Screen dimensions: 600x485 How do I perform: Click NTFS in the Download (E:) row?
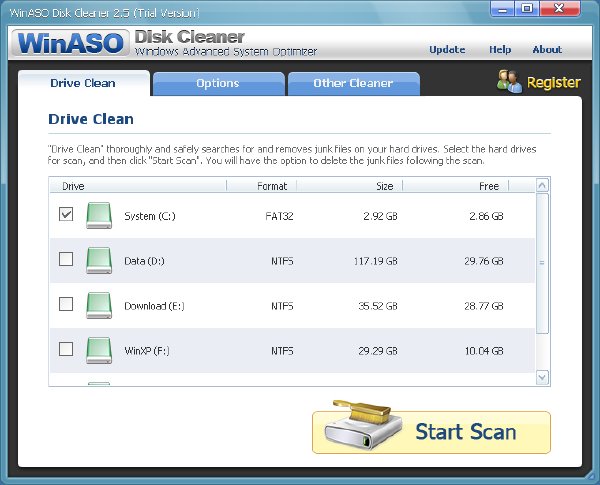coord(282,306)
